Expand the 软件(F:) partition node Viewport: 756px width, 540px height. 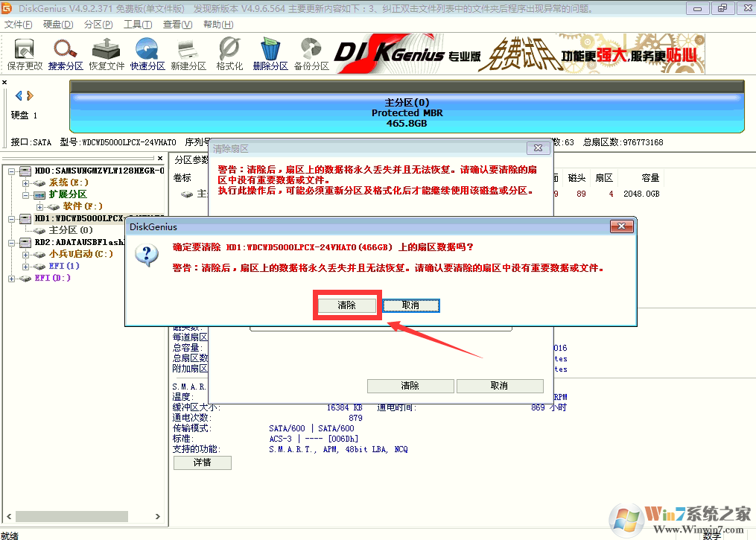point(40,207)
